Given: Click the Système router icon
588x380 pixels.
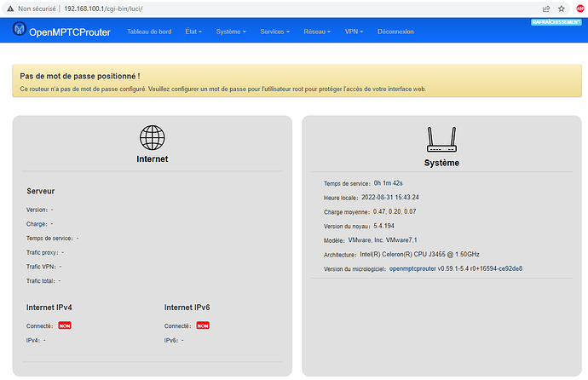Looking at the screenshot, I should [441, 140].
